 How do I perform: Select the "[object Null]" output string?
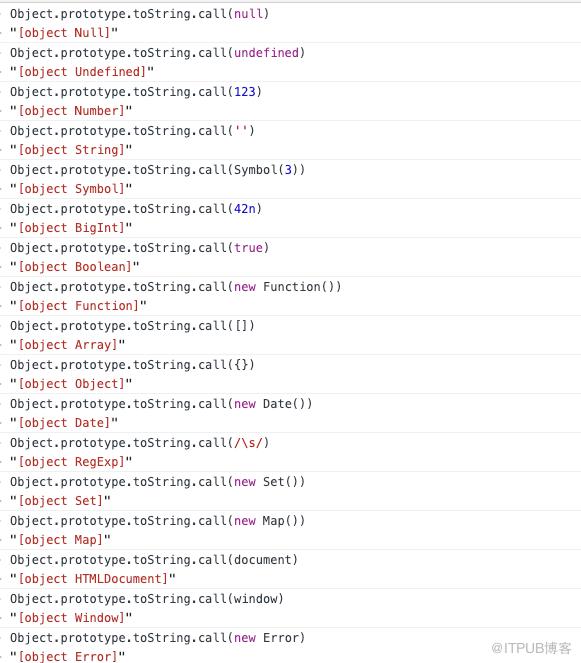point(64,33)
